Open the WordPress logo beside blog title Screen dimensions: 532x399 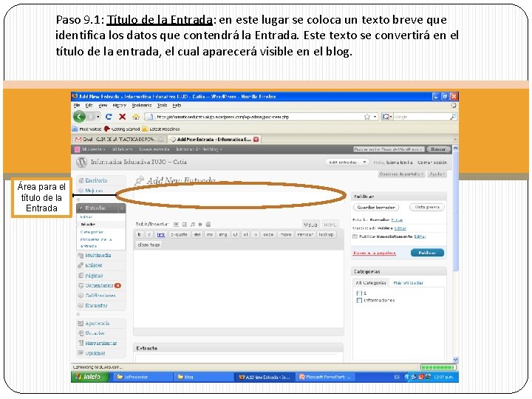[x=81, y=163]
